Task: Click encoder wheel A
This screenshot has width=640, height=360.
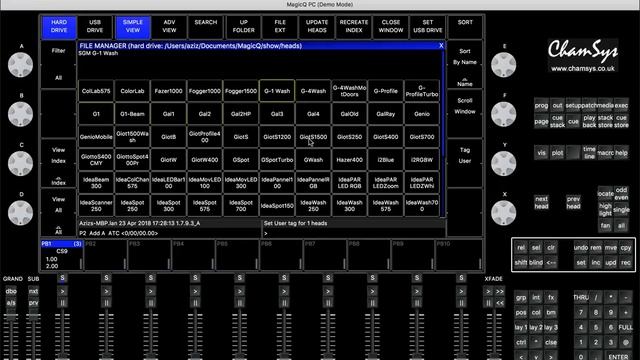Action: 20,64
